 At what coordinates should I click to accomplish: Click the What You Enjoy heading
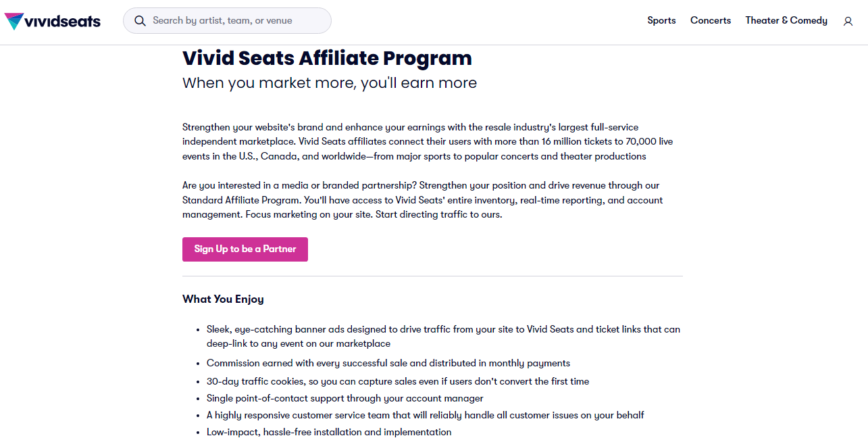click(x=223, y=299)
